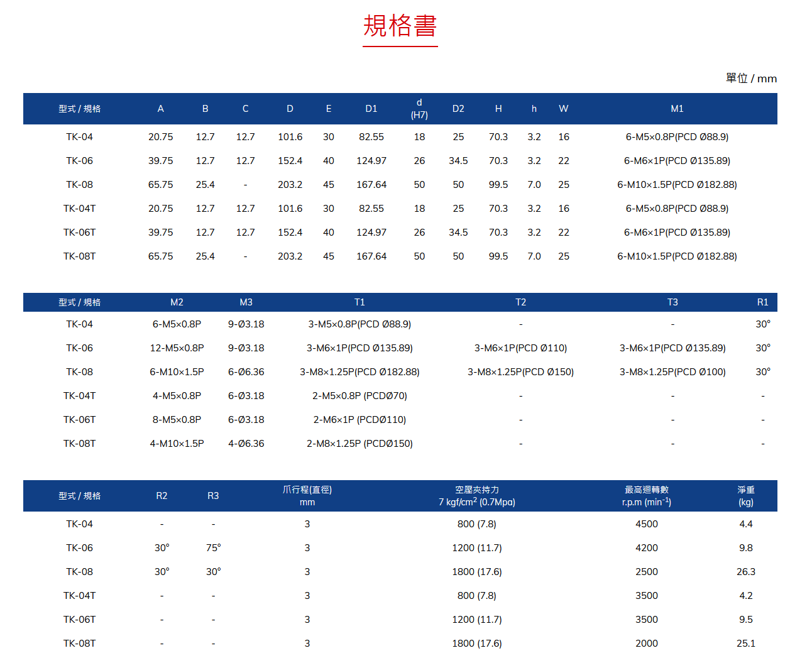Viewport: 812px width, 658px height.
Task: Click the R3 column header
Action: click(x=213, y=496)
